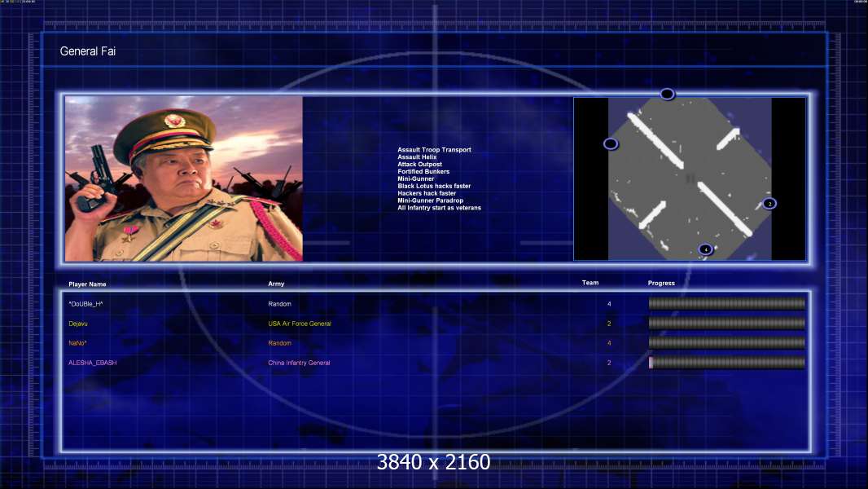Screen dimensions: 868x489
Task: Click "USA Air Force General" army entry
Action: pos(300,324)
